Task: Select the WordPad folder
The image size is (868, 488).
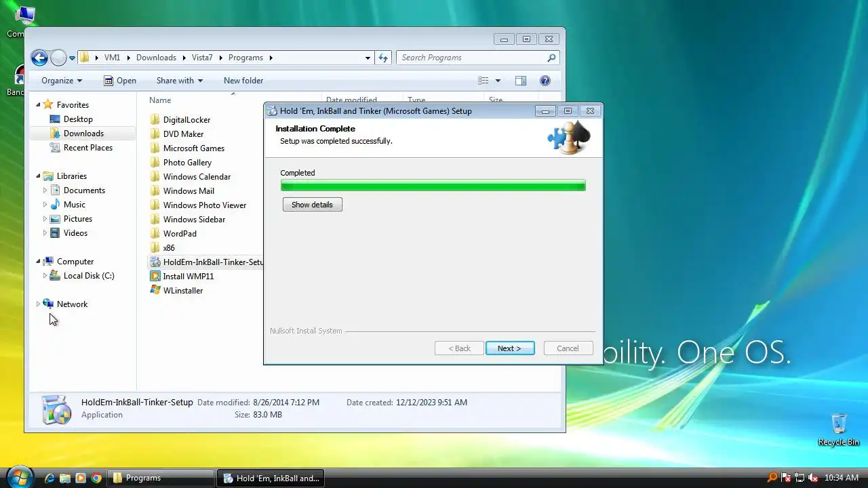Action: tap(180, 234)
